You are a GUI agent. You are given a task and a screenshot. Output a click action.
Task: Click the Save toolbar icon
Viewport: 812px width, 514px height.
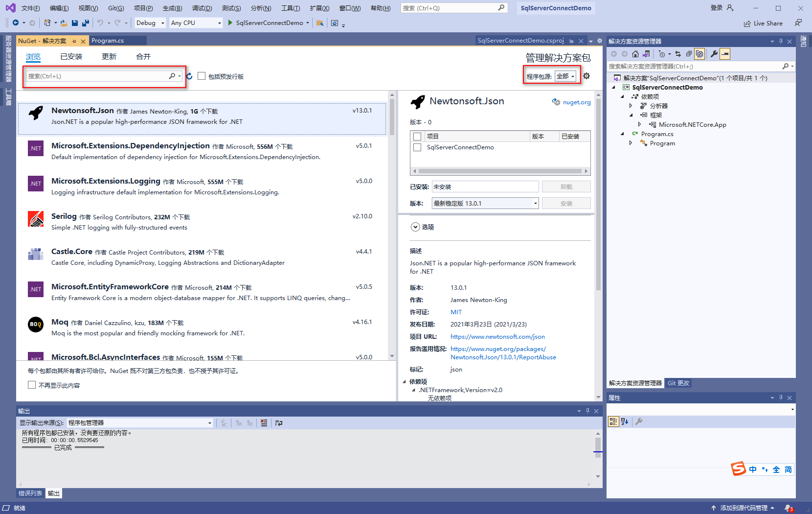point(74,23)
